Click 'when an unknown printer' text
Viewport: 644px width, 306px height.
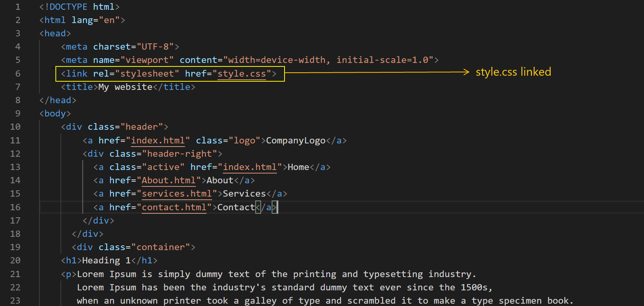coord(139,301)
